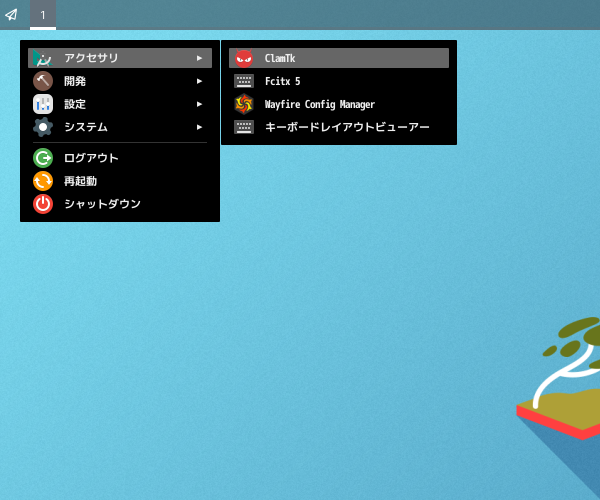Click the paper plane launcher icon

coord(11,15)
